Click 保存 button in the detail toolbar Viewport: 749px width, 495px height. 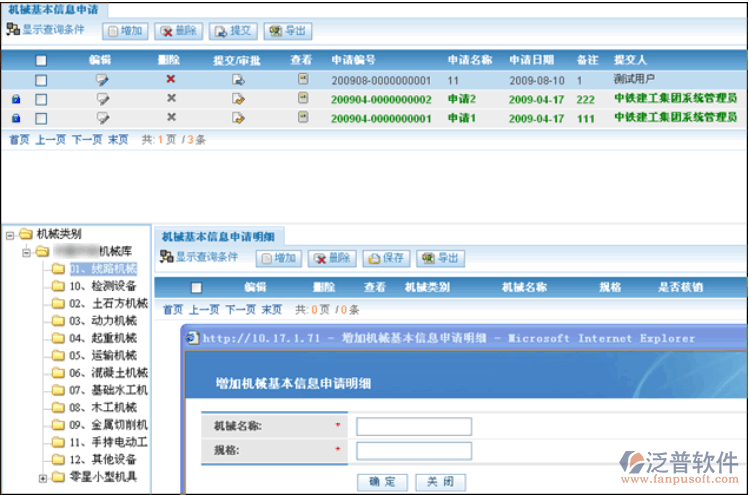tap(386, 258)
